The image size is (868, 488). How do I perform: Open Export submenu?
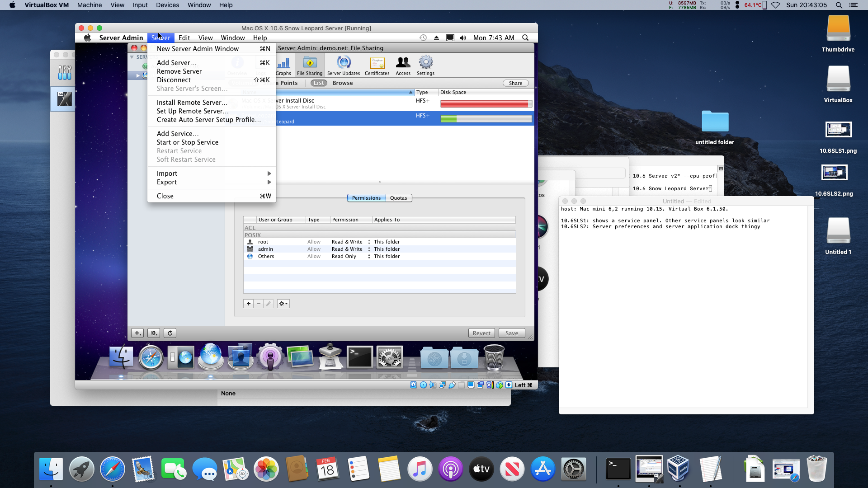(x=212, y=182)
